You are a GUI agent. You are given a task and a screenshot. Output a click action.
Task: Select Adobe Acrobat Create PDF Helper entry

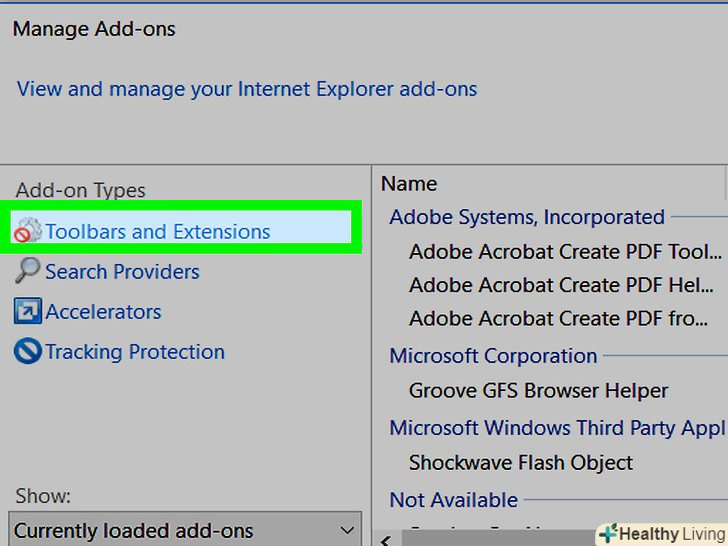tap(560, 286)
